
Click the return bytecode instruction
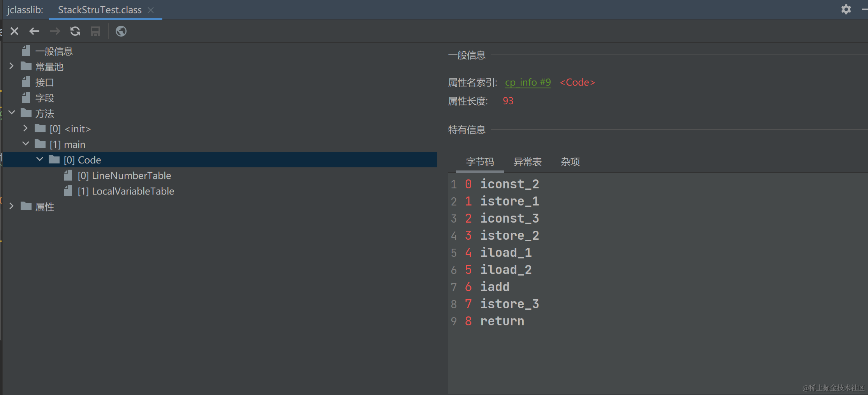(502, 321)
